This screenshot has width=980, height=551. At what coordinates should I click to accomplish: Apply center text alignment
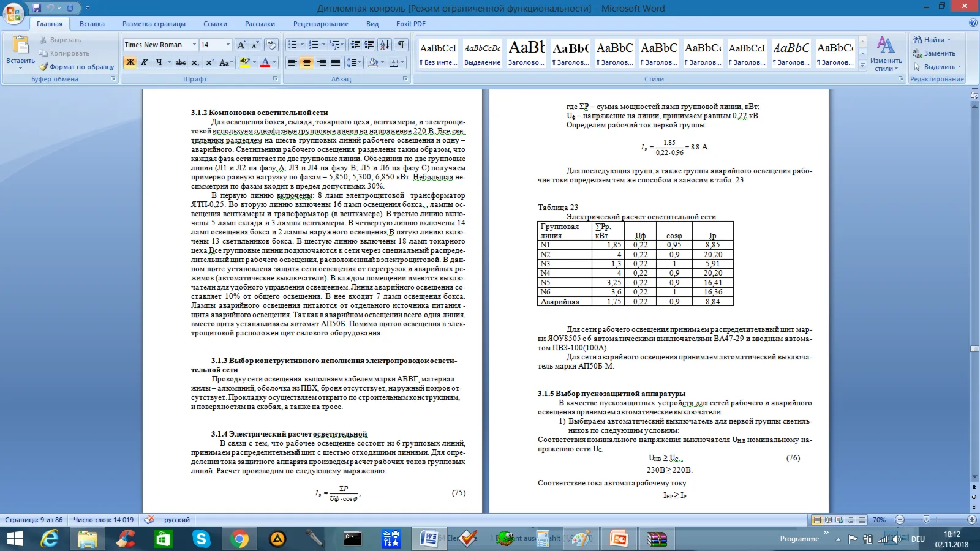[x=307, y=62]
